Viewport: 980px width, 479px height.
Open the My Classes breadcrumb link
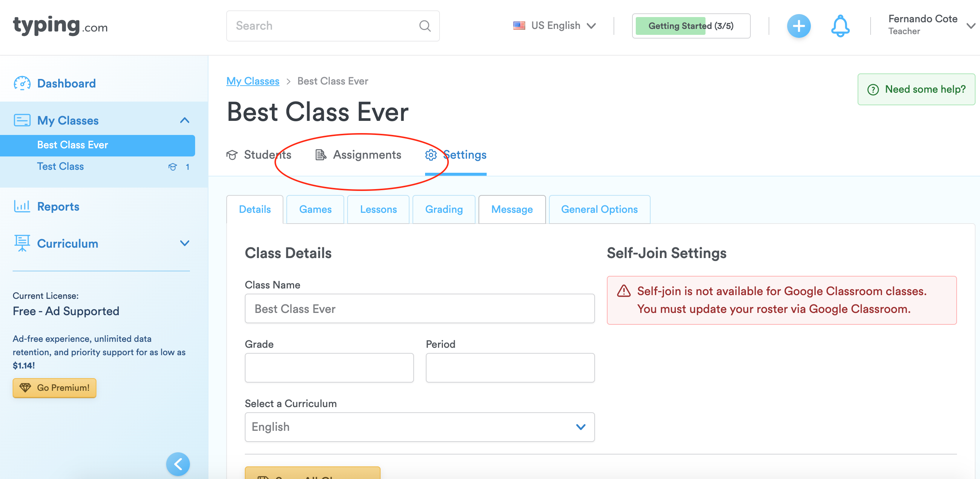(253, 80)
